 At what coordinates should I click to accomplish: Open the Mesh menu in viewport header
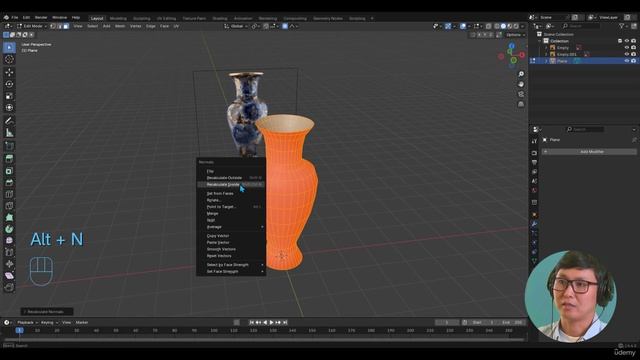[x=120, y=26]
